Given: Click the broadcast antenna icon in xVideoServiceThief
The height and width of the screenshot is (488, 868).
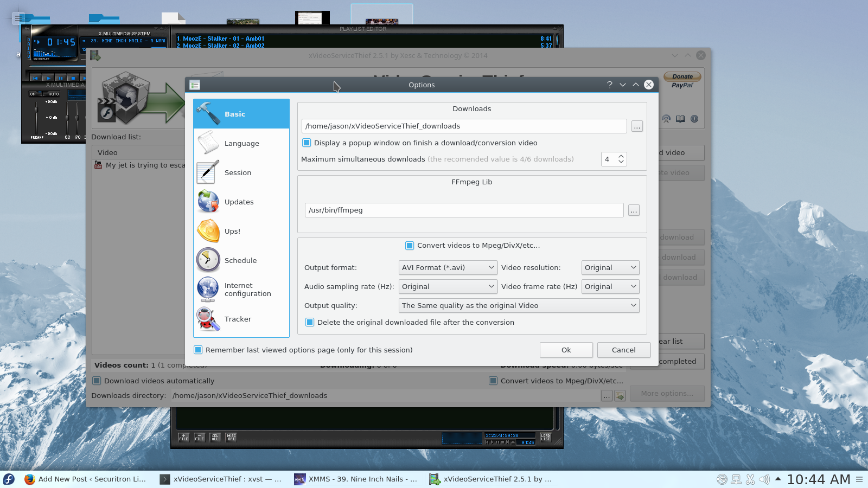Looking at the screenshot, I should click(666, 119).
